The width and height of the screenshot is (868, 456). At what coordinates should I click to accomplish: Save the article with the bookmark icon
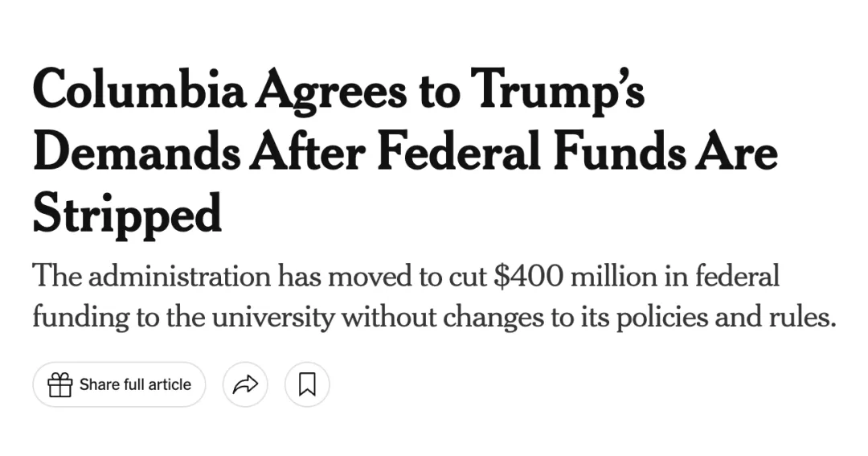pos(307,384)
